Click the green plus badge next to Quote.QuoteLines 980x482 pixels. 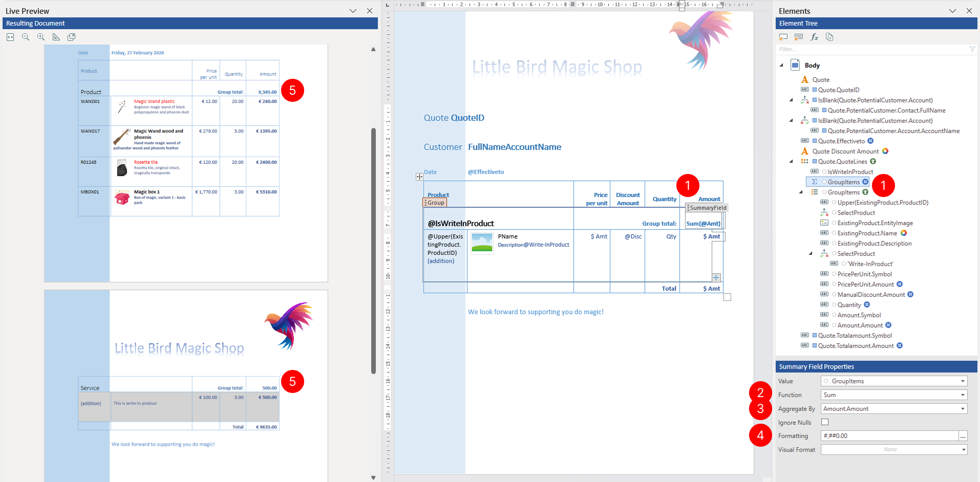[873, 161]
